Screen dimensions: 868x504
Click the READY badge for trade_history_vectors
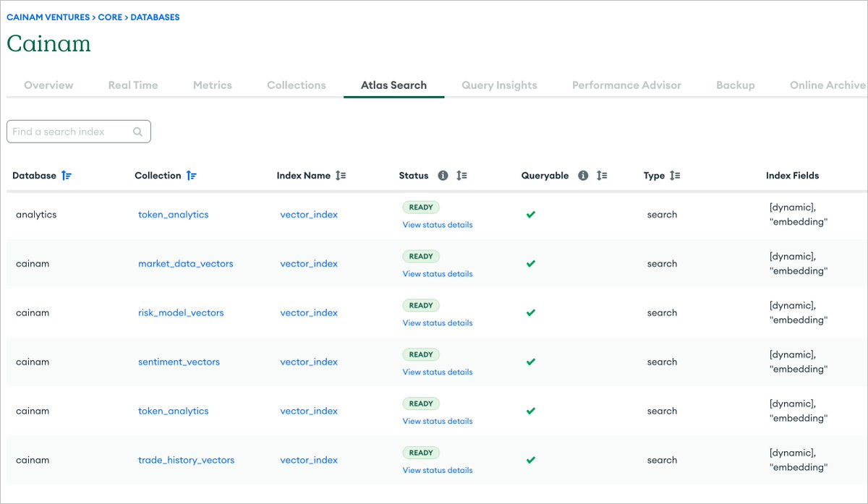coord(421,453)
